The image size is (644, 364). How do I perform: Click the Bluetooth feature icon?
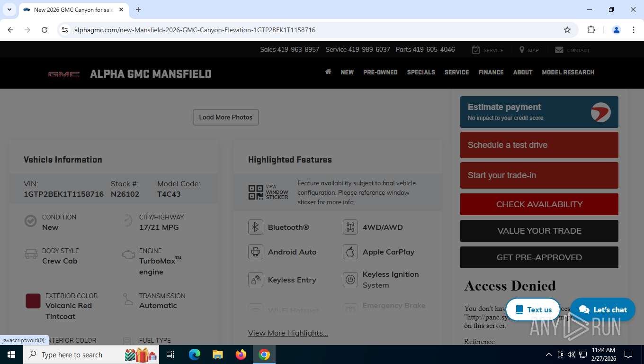click(x=256, y=227)
